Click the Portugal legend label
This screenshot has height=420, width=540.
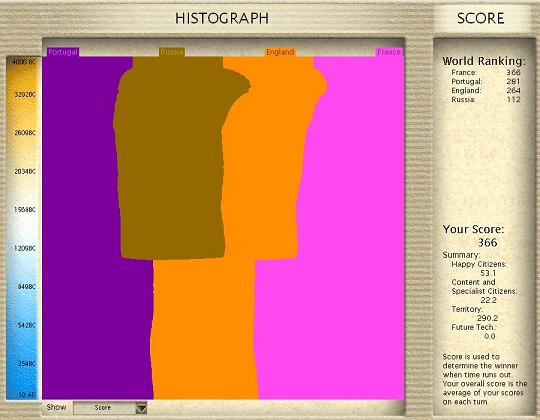pyautogui.click(x=63, y=52)
